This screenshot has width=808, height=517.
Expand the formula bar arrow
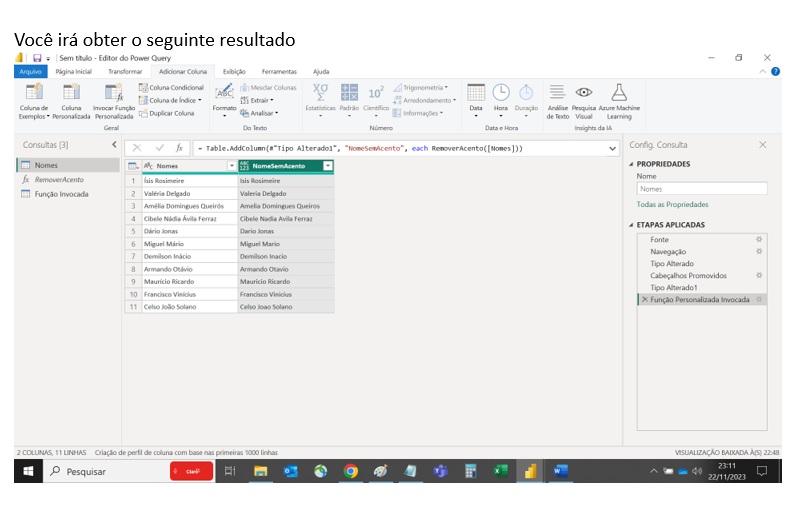(612, 148)
